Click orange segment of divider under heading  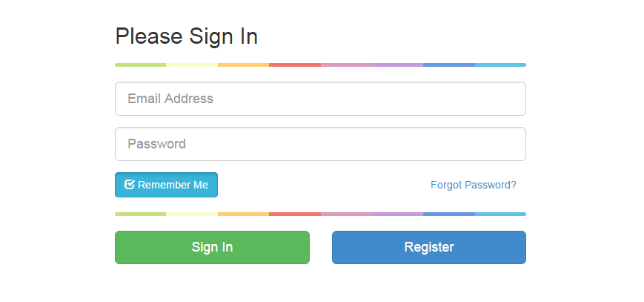click(x=243, y=65)
